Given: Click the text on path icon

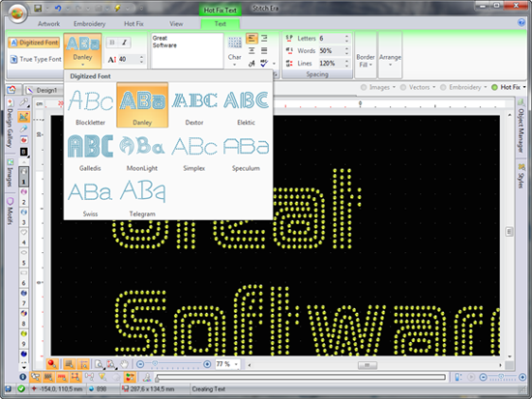Looking at the screenshot, I should [x=251, y=64].
